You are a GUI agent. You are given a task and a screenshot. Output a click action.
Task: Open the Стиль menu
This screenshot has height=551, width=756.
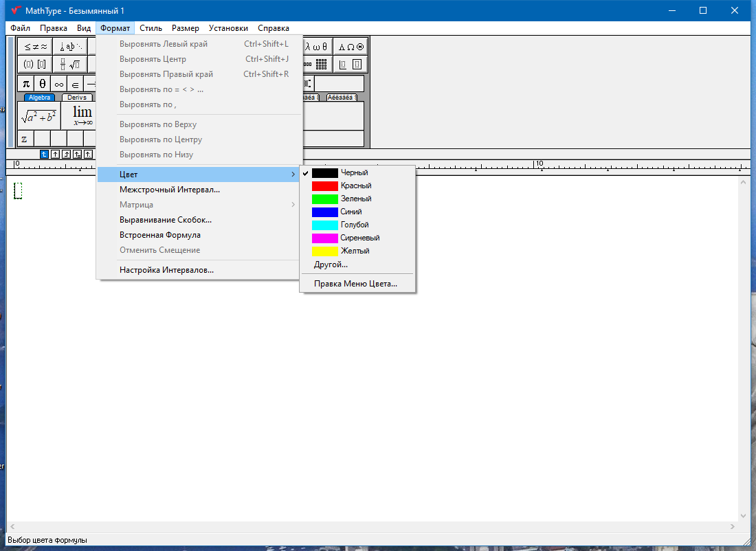(151, 28)
